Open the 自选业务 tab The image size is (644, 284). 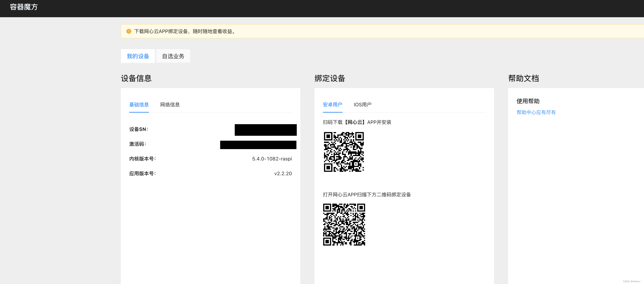pos(173,56)
